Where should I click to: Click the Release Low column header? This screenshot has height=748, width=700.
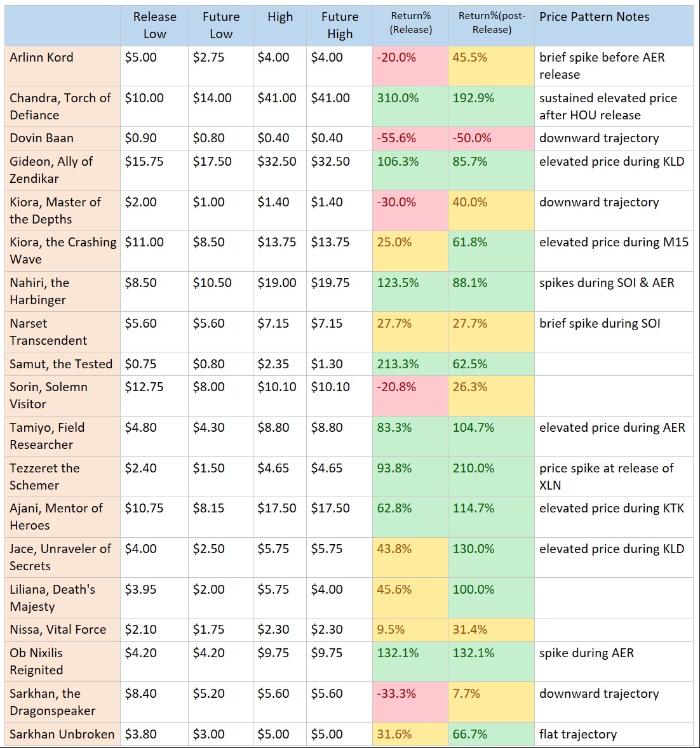154,25
